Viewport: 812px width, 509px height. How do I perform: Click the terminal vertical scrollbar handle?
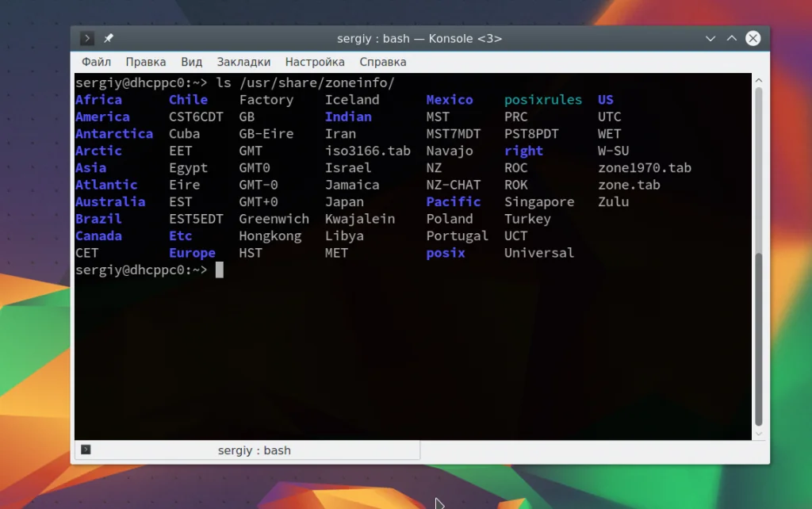(759, 339)
